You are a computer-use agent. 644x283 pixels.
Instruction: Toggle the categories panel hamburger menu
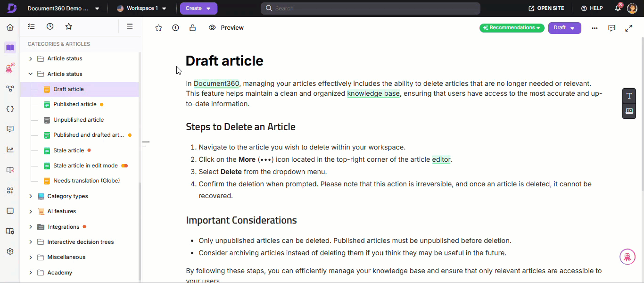pos(130,26)
